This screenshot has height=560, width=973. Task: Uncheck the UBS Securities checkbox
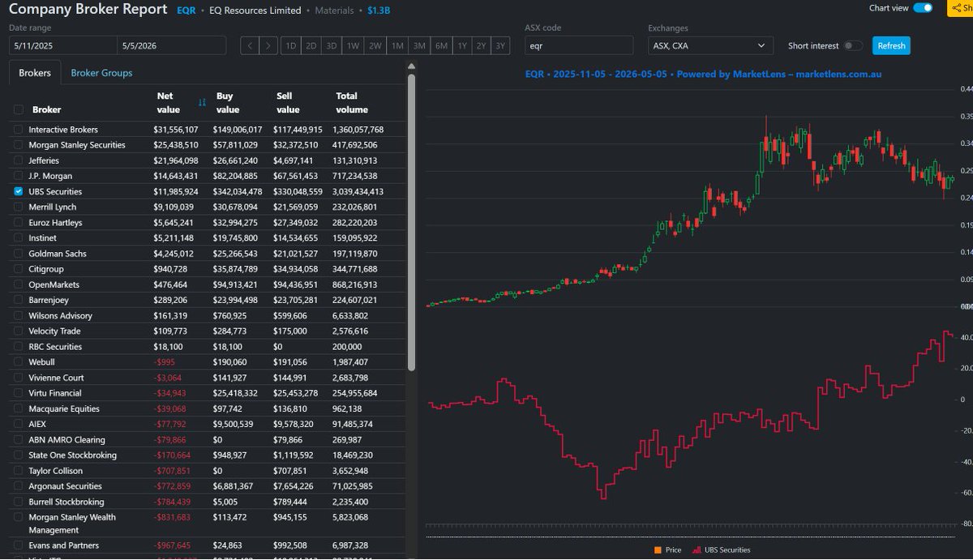pos(19,192)
